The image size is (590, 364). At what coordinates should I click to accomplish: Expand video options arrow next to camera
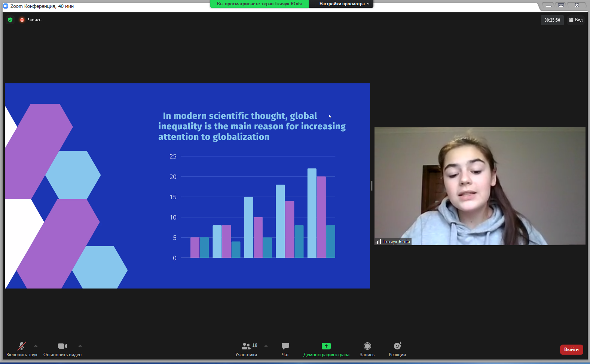tap(80, 346)
